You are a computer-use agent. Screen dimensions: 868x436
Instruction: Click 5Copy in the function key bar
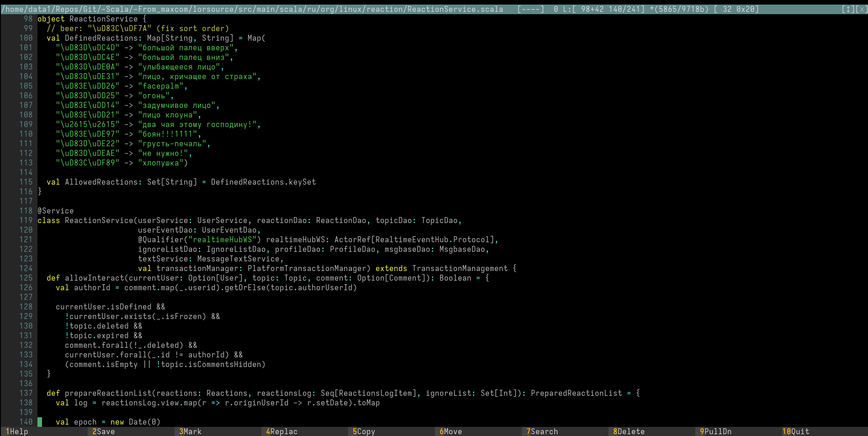click(364, 431)
